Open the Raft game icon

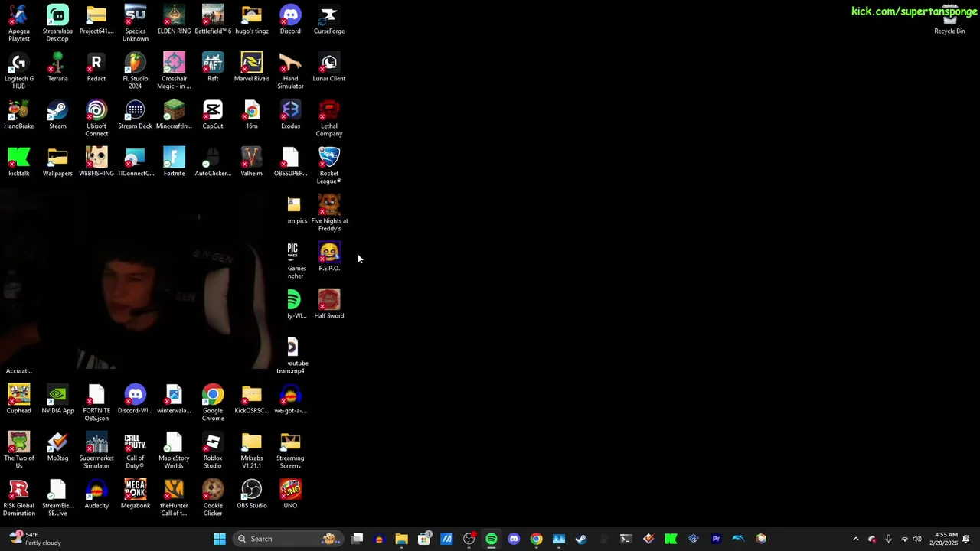213,67
